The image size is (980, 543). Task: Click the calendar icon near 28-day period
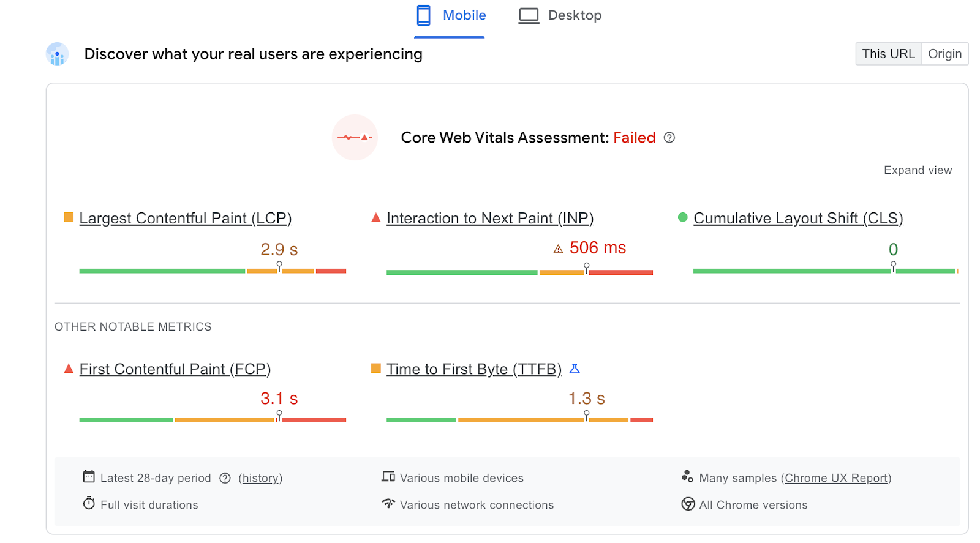89,476
